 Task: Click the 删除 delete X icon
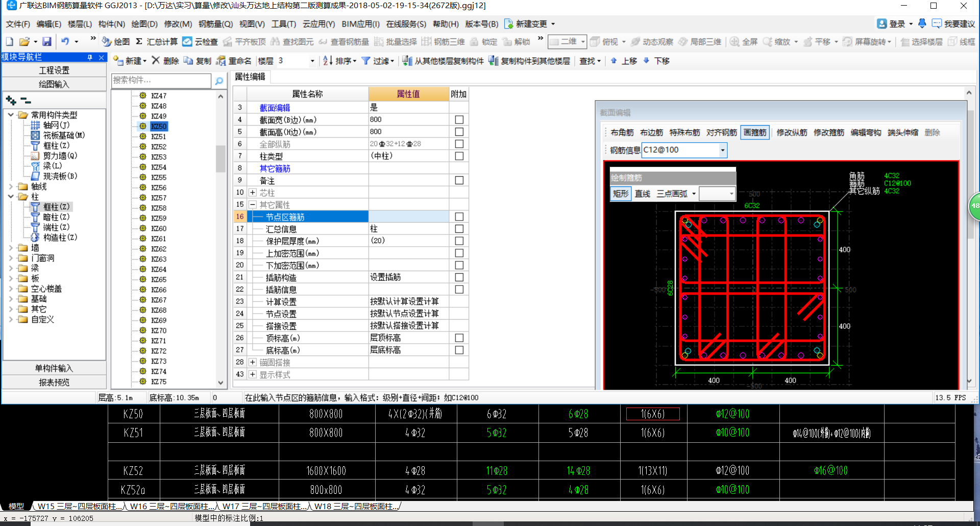156,60
